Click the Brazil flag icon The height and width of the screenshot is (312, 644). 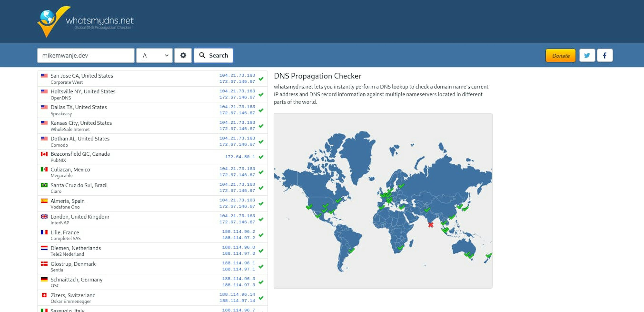pyautogui.click(x=44, y=185)
